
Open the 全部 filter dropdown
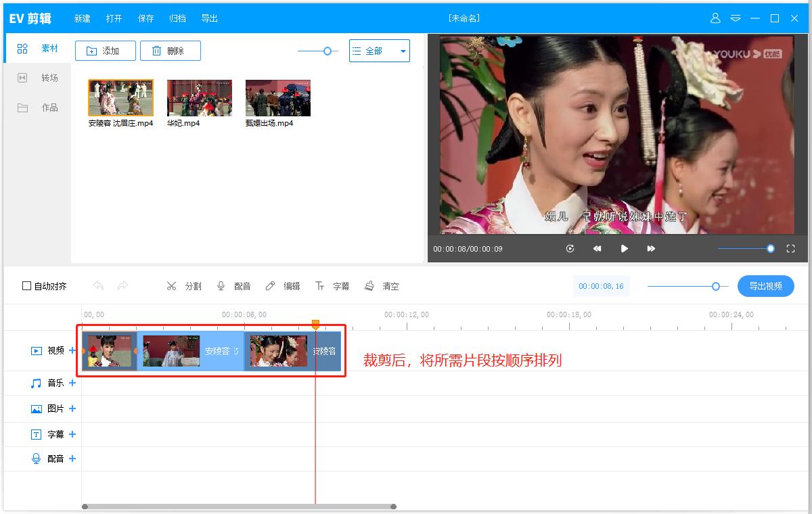coord(379,51)
